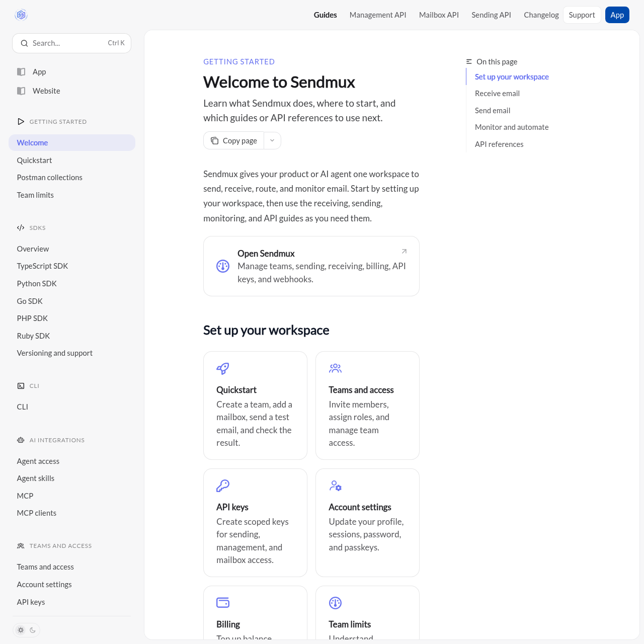Screen dimensions: 644x644
Task: Click the search magnifier icon
Action: point(24,43)
